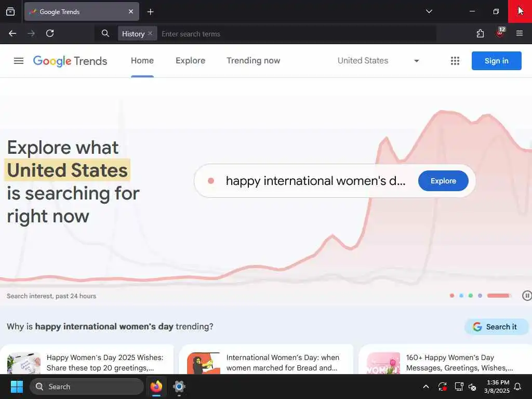Pause the trending search carousel
Screen dimensions: 532x399
pos(527,296)
